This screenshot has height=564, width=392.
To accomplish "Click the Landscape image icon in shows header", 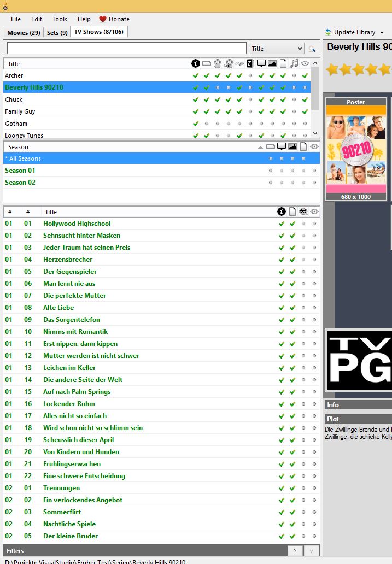I will (x=272, y=63).
